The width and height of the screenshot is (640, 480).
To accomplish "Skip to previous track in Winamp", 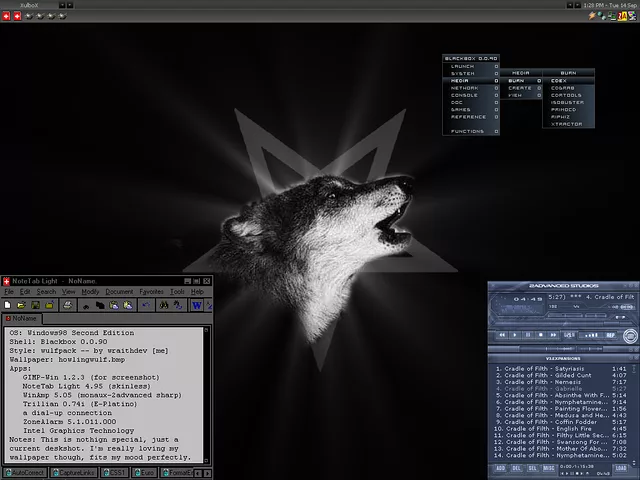I will coord(502,335).
